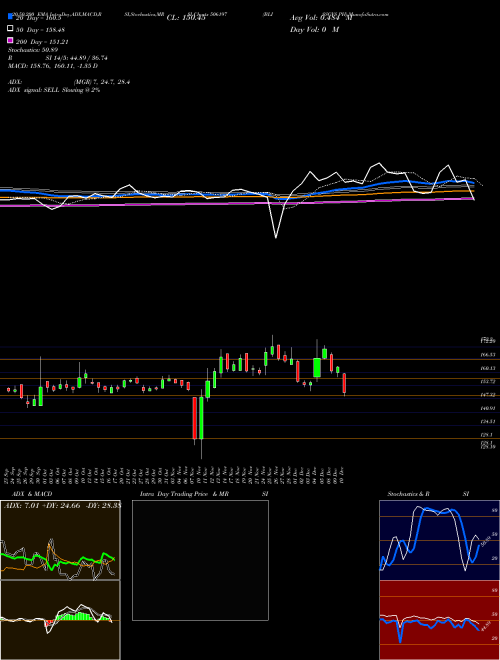Click the 134.51 price axis label
500x660 pixels.
point(488,421)
